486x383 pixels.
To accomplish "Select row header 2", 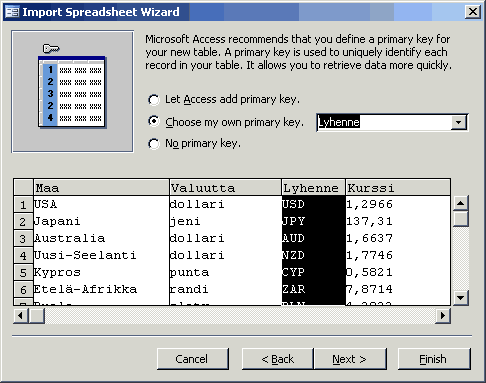I will coord(23,221).
